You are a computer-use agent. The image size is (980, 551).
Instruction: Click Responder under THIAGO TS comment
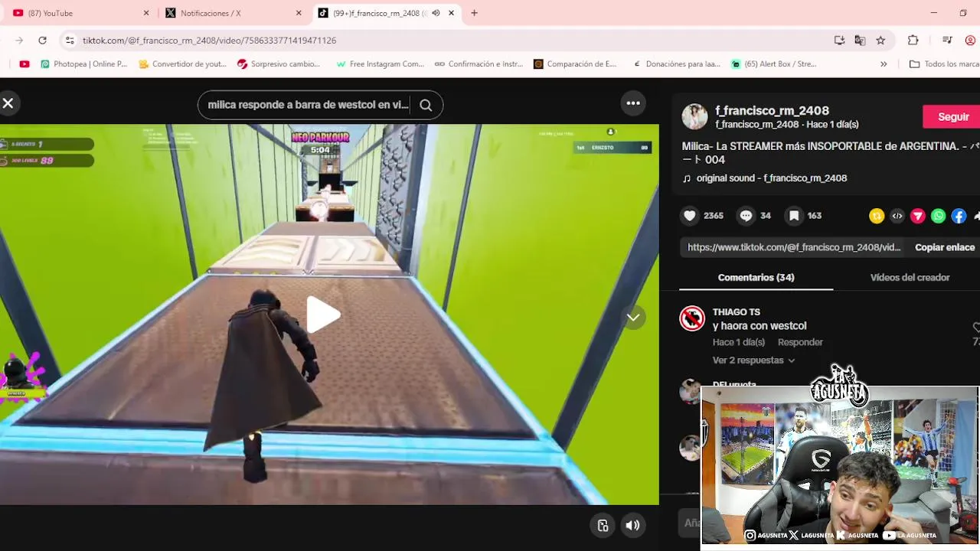[x=800, y=342]
